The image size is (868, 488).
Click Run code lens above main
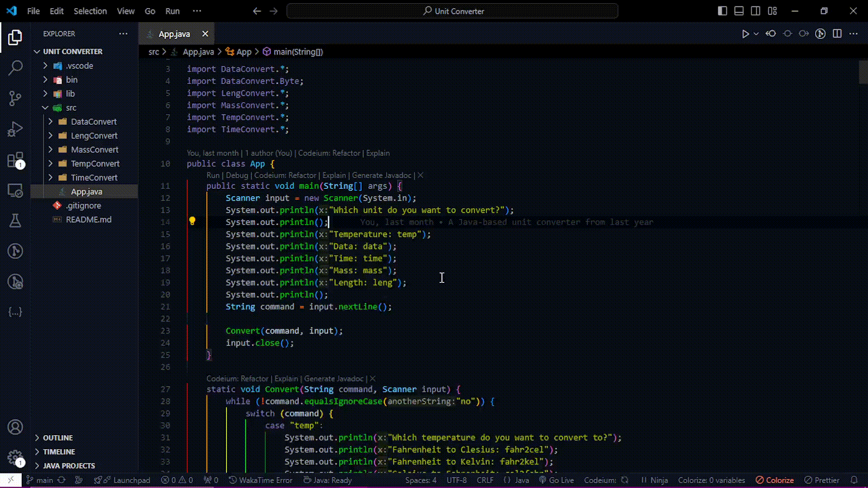point(213,175)
